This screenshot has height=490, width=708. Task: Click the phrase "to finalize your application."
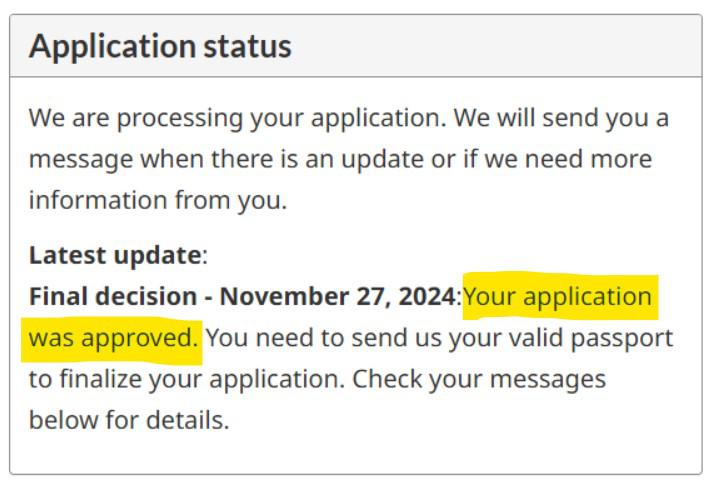186,379
